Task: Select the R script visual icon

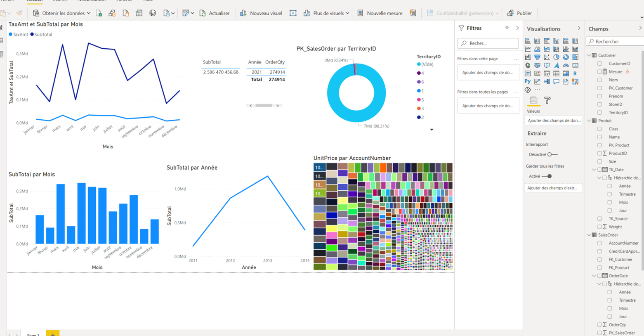Action: 575,73
